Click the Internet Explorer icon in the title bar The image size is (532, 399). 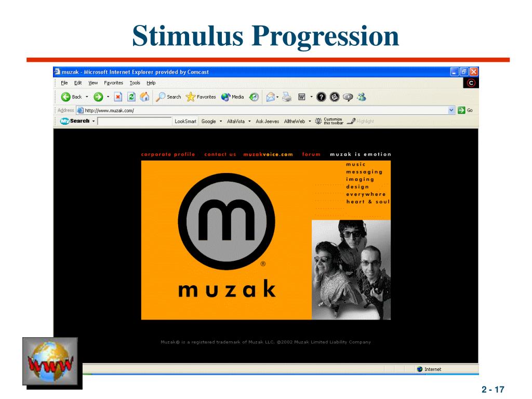pyautogui.click(x=57, y=72)
